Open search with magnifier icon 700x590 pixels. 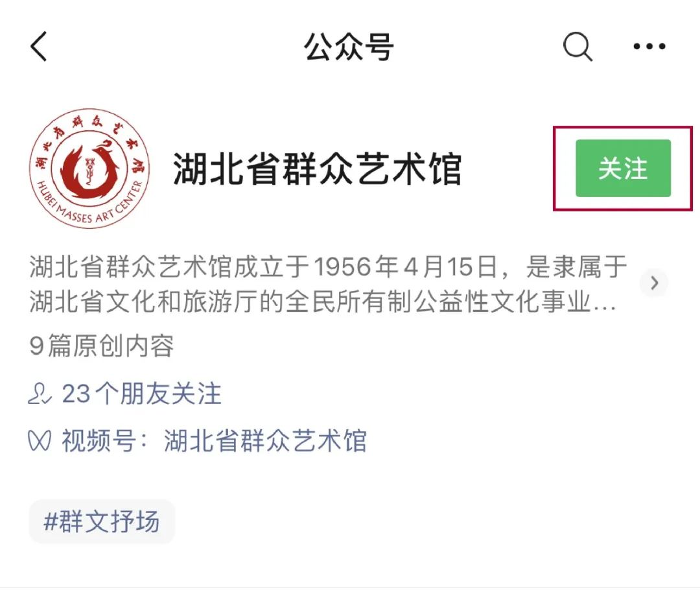point(577,46)
